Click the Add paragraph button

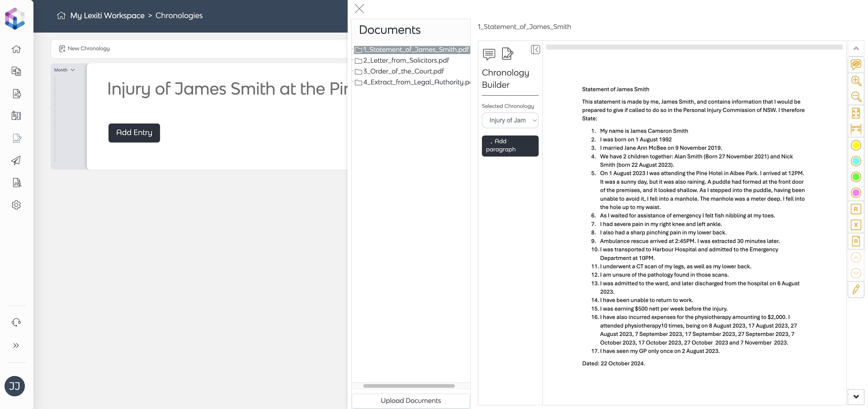[510, 146]
